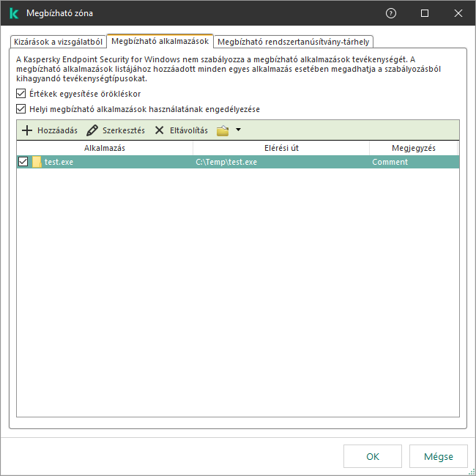Sort by the Elérési út column header
Screen dimensions: 476x476
281,148
